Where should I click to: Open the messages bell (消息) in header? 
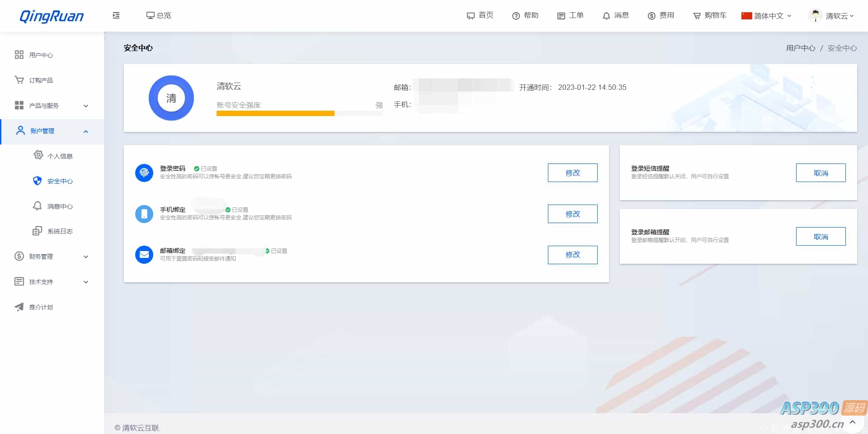(615, 15)
